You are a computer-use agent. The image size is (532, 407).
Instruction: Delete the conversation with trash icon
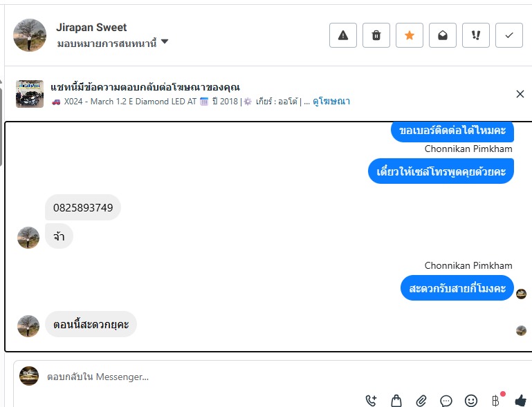(x=376, y=35)
